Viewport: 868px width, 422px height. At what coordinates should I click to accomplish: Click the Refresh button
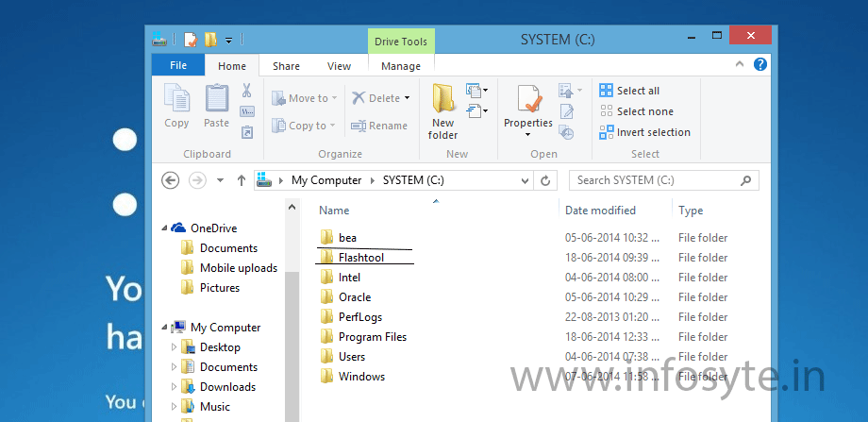(545, 180)
